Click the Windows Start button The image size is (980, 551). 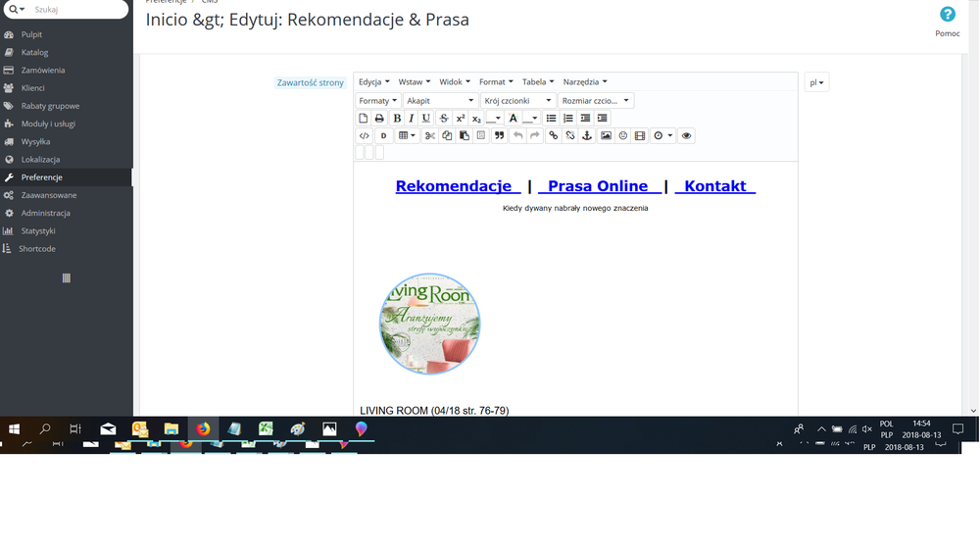click(14, 429)
